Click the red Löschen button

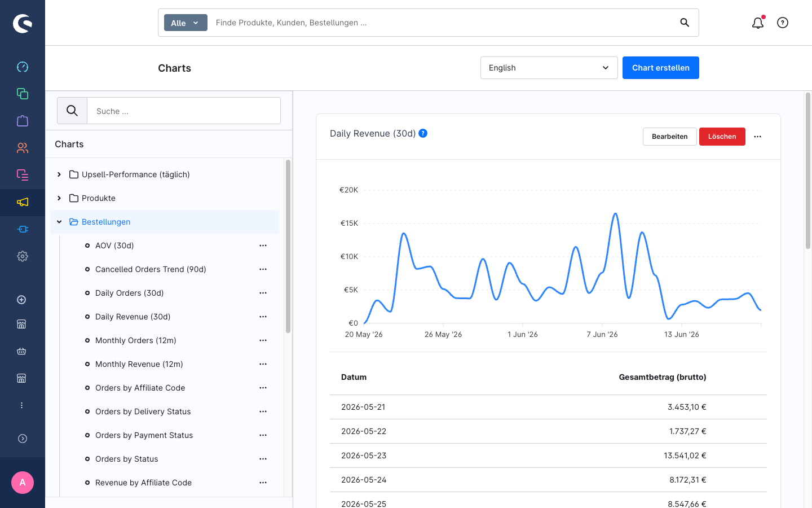pos(722,137)
